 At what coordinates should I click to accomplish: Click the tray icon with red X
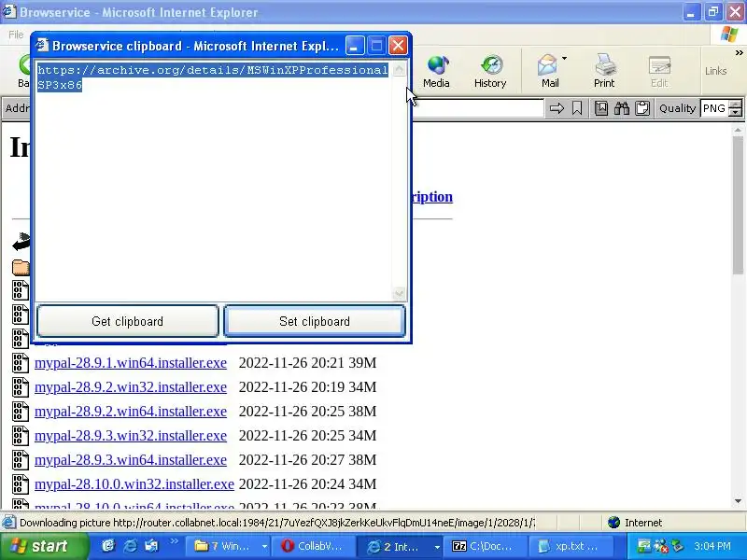[660, 546]
